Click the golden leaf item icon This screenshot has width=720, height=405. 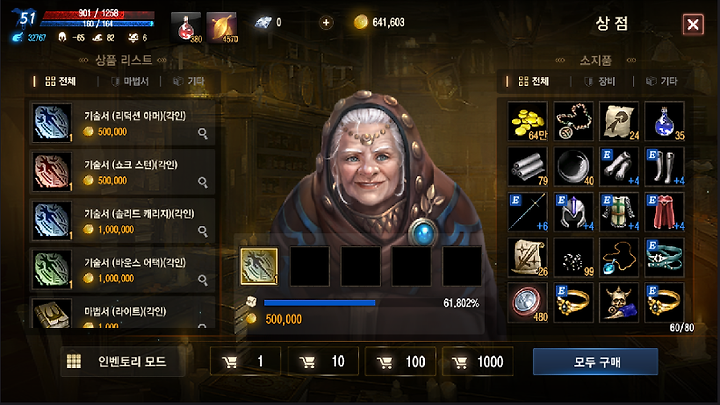tap(222, 27)
